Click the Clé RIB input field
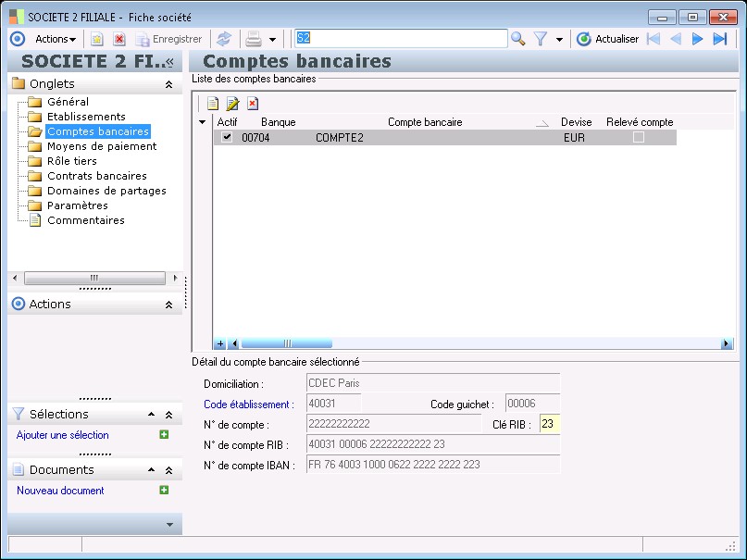The width and height of the screenshot is (747, 560). click(550, 424)
